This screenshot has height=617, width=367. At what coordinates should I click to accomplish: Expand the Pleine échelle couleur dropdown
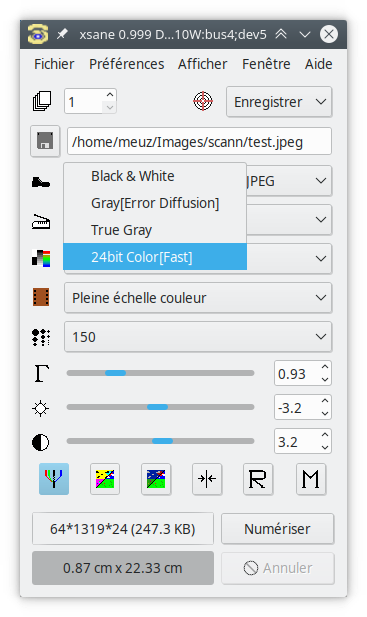coord(198,298)
